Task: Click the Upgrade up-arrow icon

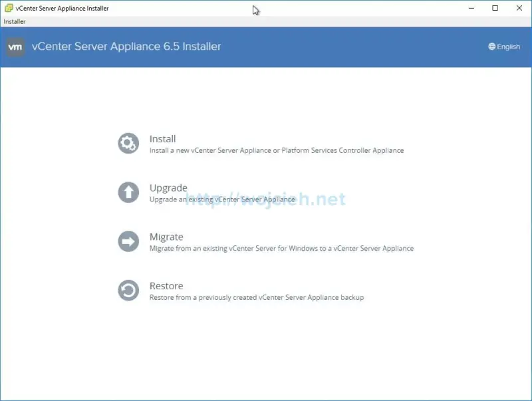Action: coord(128,192)
